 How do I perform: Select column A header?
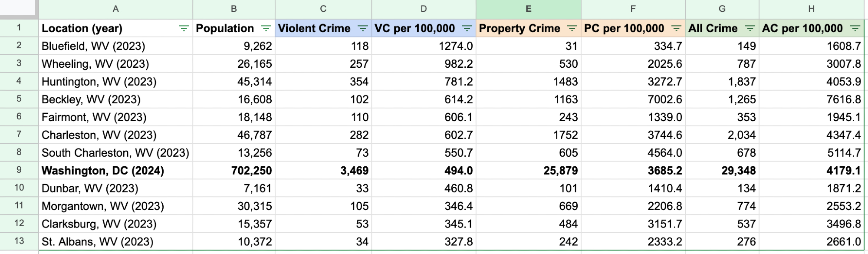[115, 9]
